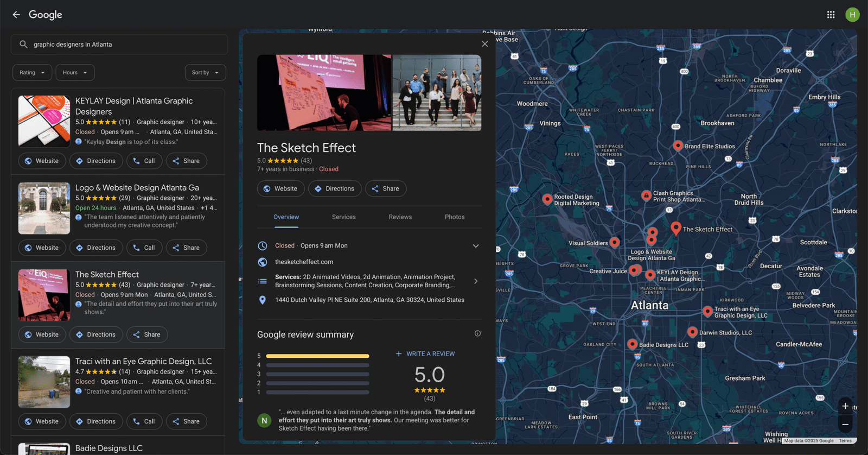Select the Rooted Design Digital Marketing pin
The image size is (868, 455).
[547, 199]
